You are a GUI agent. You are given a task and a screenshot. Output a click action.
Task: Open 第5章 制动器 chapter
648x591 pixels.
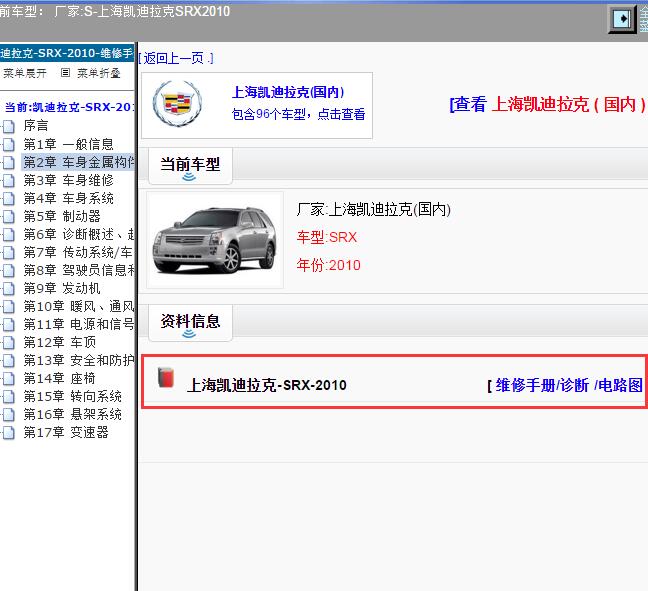point(62,216)
